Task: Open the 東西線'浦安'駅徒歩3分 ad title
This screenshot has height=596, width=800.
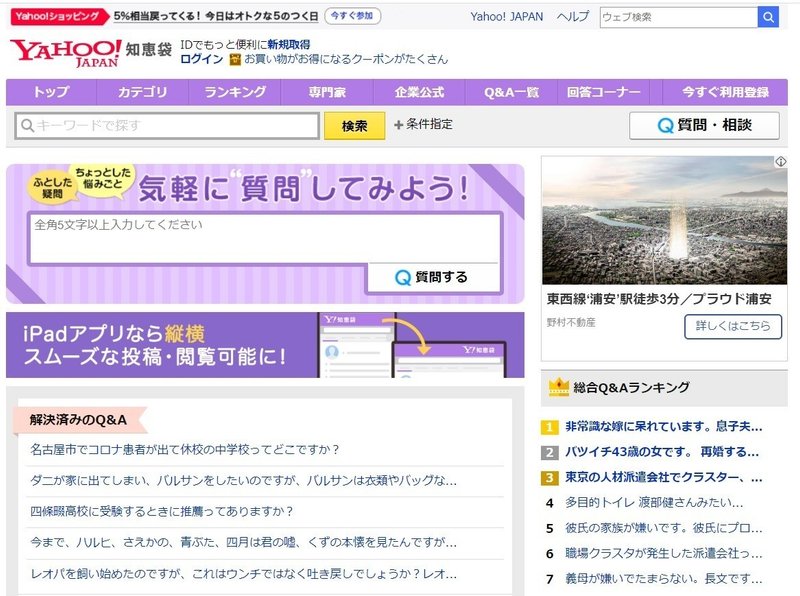Action: tap(659, 299)
